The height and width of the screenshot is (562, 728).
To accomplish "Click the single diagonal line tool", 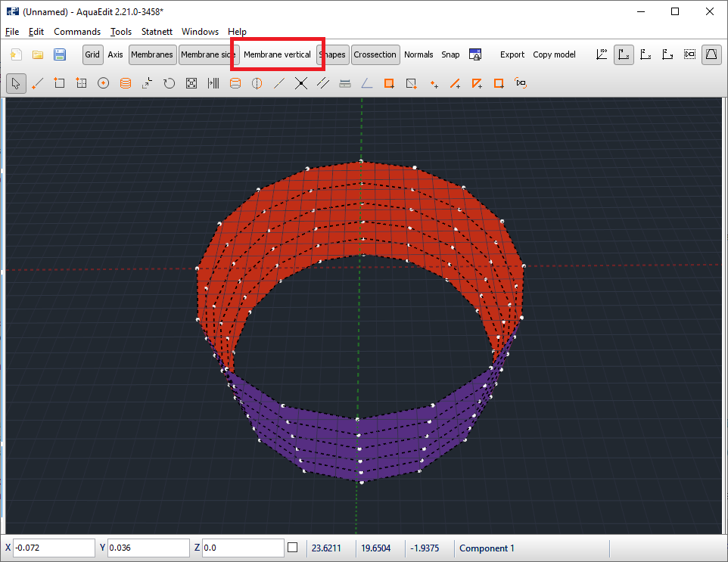I will coord(279,83).
